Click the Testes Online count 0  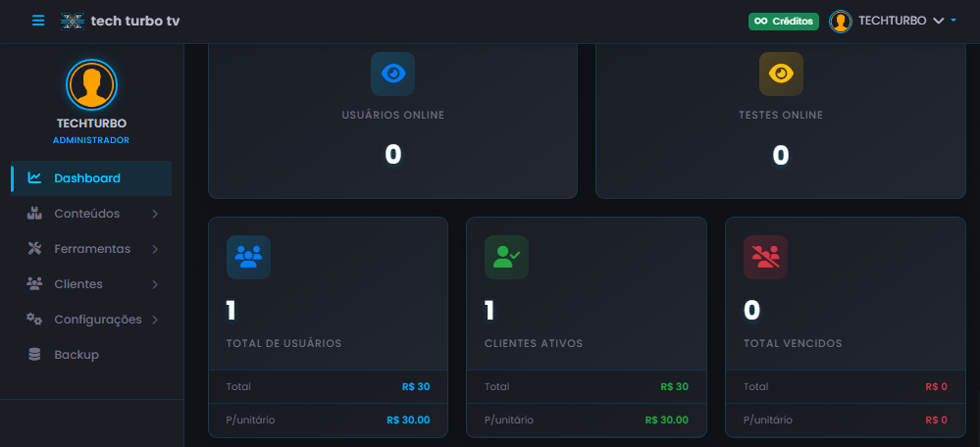781,155
